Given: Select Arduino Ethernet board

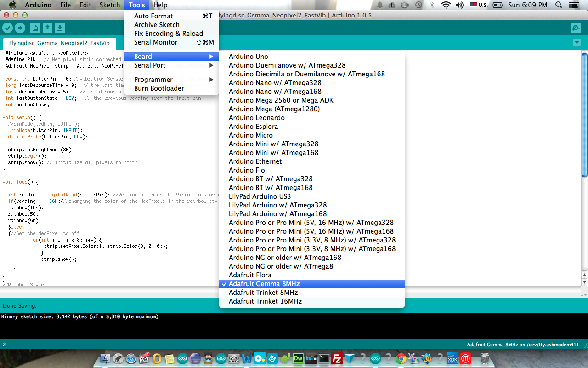Looking at the screenshot, I should [312, 161].
